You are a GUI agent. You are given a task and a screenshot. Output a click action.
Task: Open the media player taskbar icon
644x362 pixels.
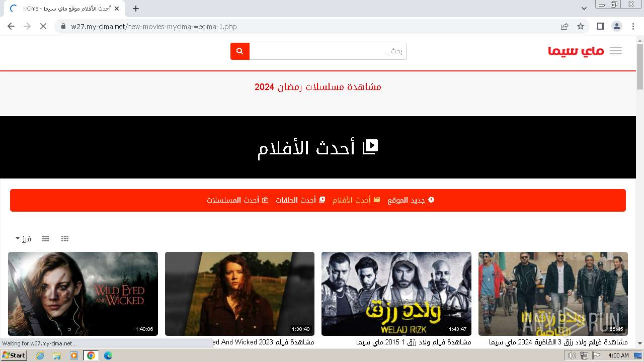click(74, 355)
